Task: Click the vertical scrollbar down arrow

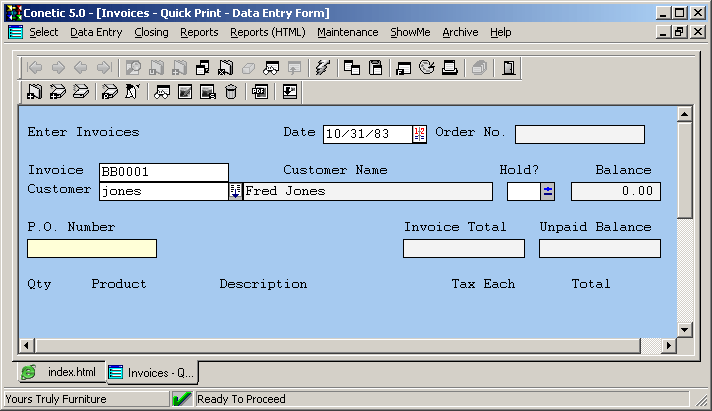Action: pyautogui.click(x=685, y=329)
